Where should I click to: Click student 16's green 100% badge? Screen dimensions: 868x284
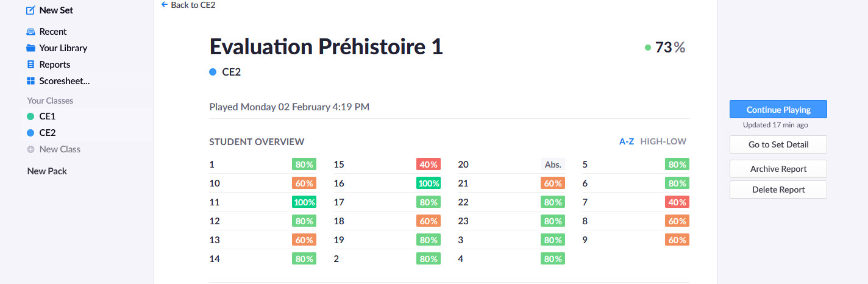pyautogui.click(x=429, y=183)
